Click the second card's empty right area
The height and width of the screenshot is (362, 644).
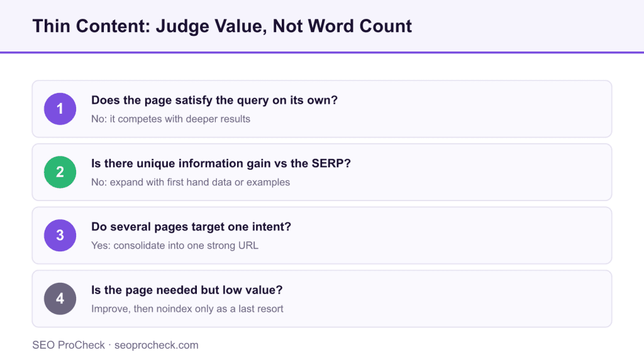pos(480,172)
